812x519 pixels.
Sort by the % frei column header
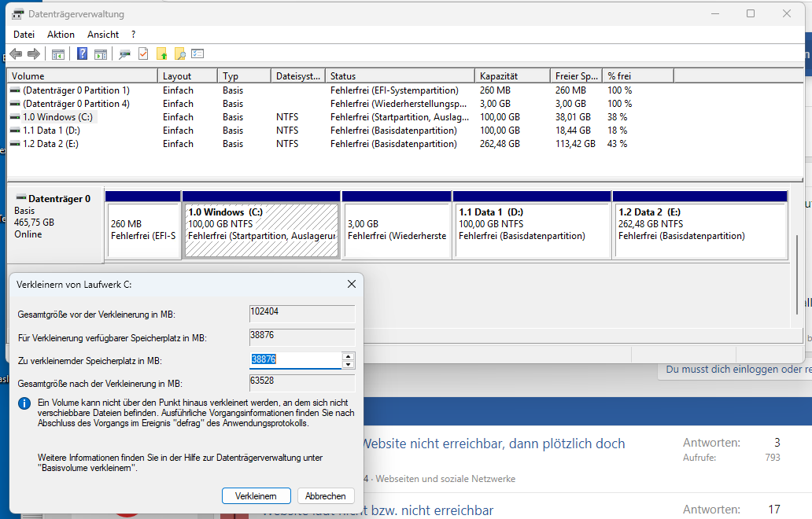638,76
